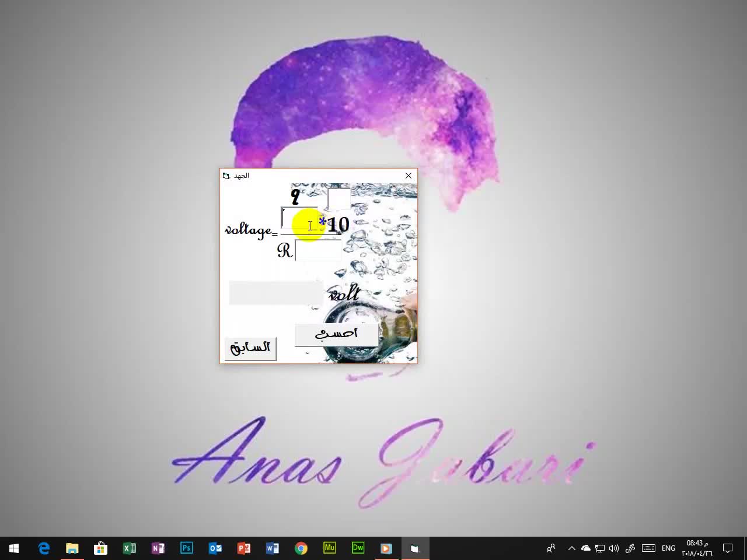Click the exponent field above the 10
Image resolution: width=747 pixels, height=560 pixels.
pyautogui.click(x=338, y=199)
